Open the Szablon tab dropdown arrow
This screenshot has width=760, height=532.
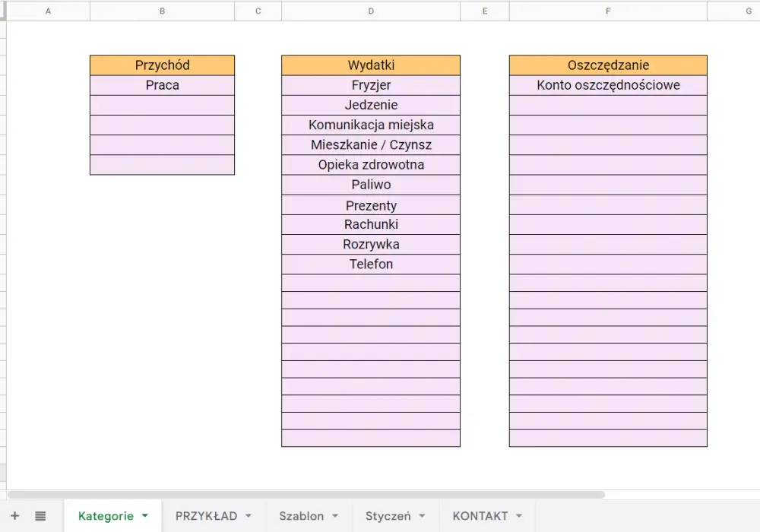point(335,516)
